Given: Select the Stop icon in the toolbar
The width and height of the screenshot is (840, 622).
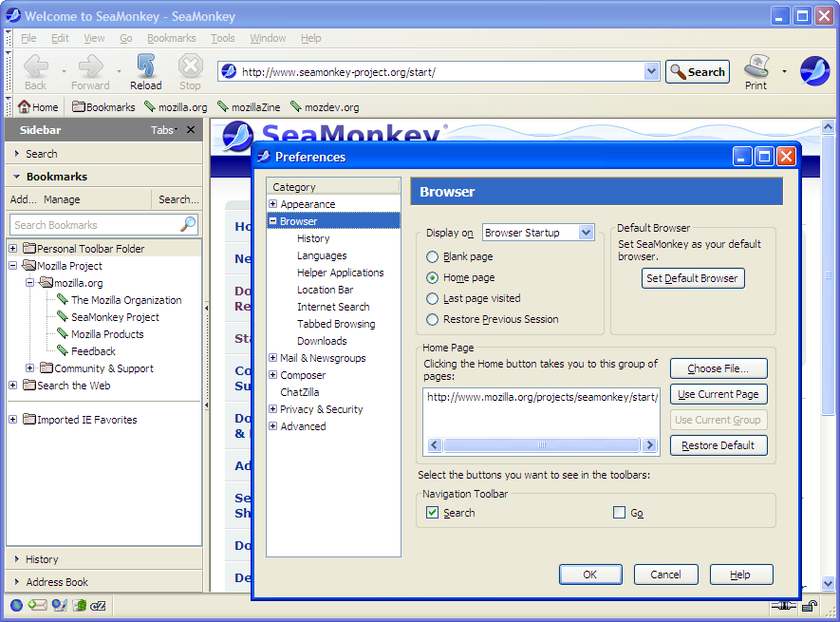Looking at the screenshot, I should click(189, 66).
